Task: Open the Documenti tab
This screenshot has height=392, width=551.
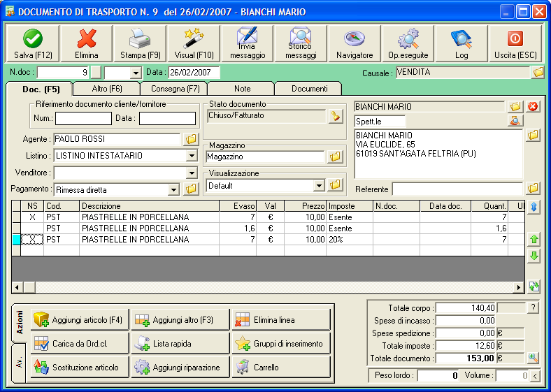Action: coord(309,89)
